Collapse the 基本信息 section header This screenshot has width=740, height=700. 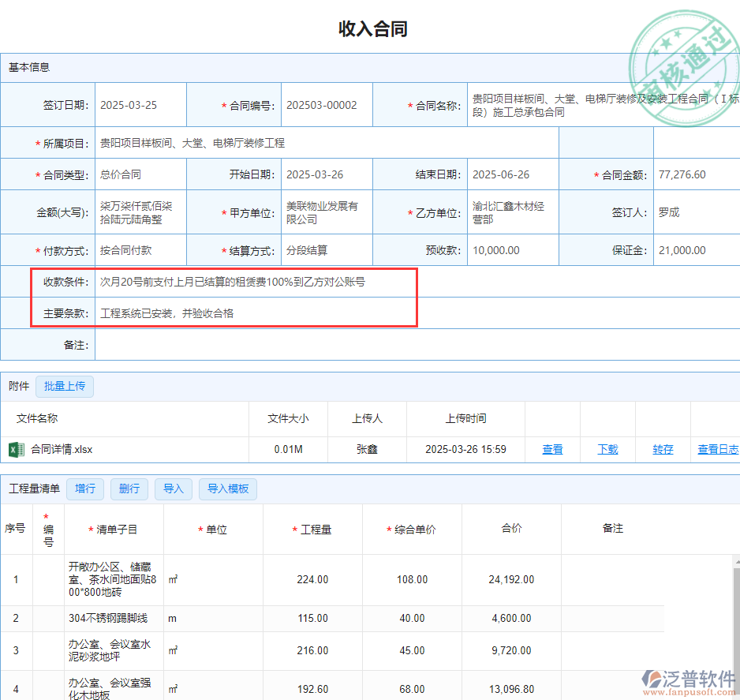coord(28,67)
